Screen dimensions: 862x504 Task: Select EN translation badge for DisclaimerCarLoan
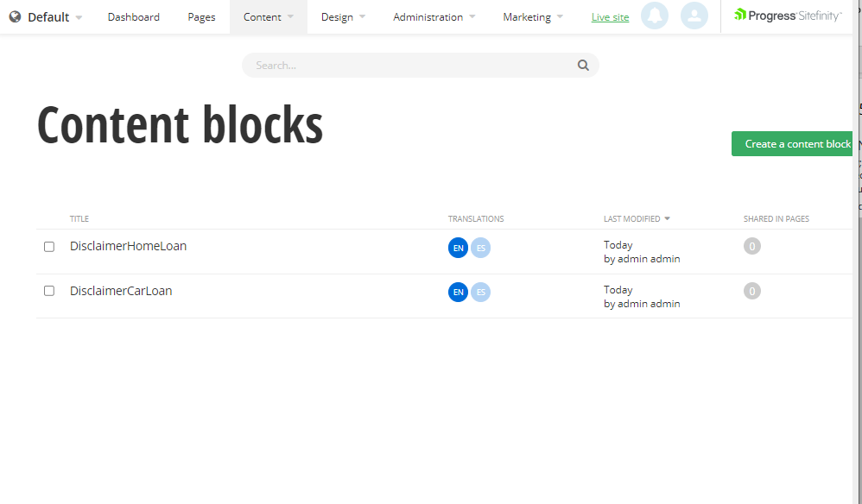(x=458, y=292)
